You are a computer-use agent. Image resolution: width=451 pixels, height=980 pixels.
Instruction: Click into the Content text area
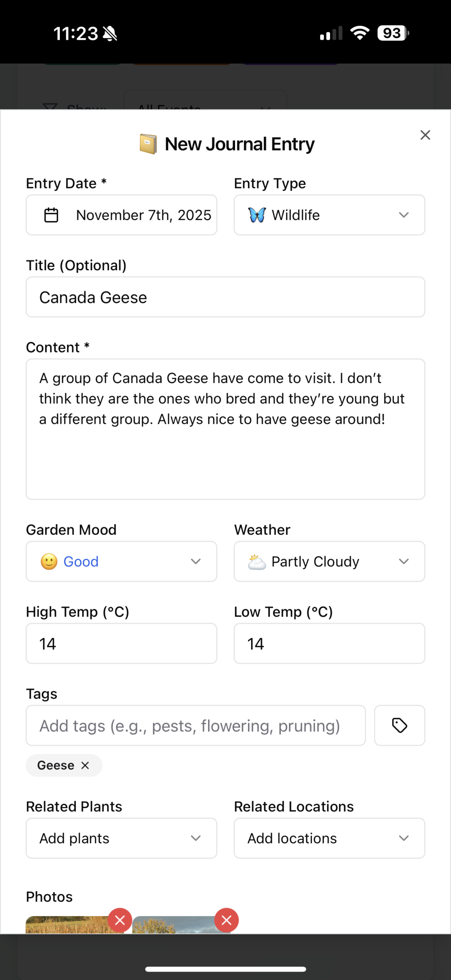tap(225, 429)
